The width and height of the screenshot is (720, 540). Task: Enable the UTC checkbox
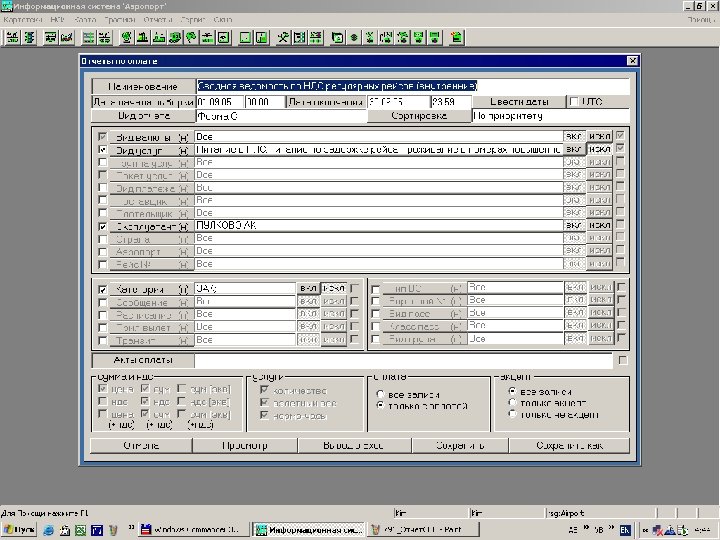(574, 101)
